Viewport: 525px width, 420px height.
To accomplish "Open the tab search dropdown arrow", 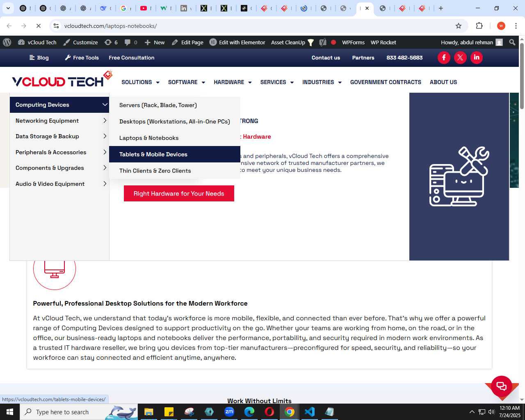I will point(8,8).
